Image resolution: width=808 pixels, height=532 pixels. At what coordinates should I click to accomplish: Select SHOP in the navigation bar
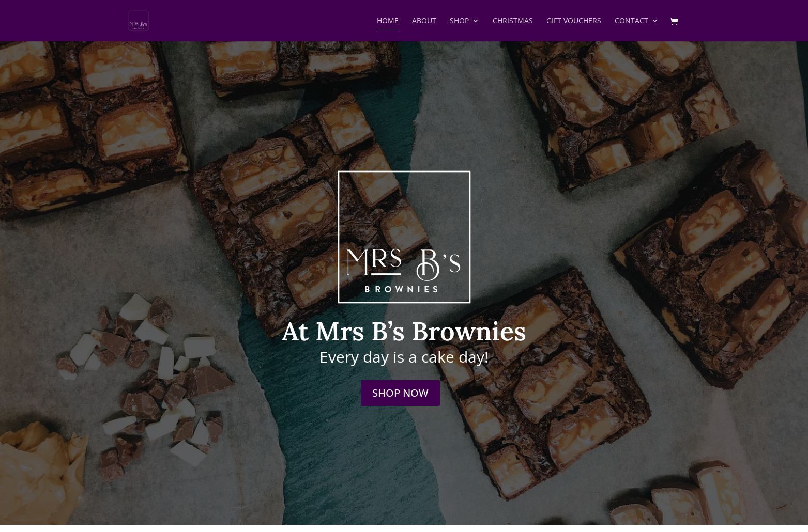(459, 21)
